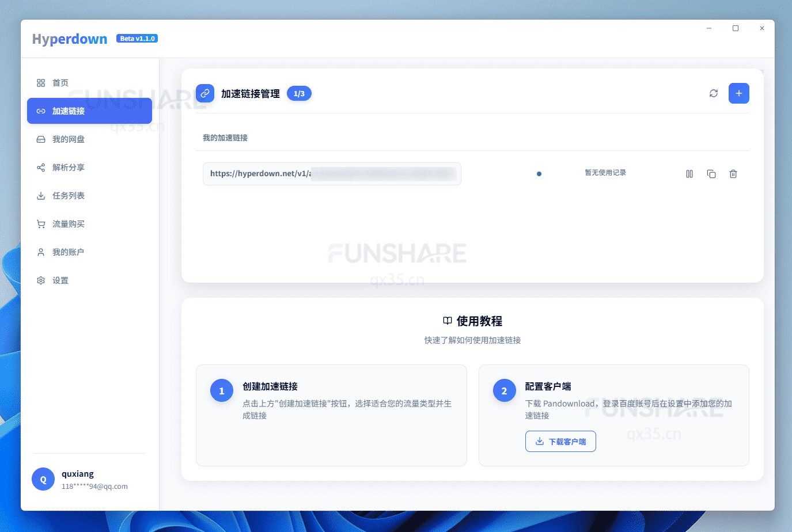
Task: Click the refresh icon in link manager
Action: 713,93
